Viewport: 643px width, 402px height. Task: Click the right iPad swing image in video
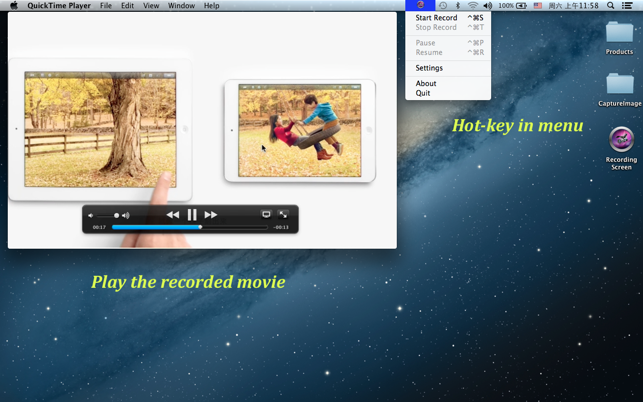click(x=300, y=130)
